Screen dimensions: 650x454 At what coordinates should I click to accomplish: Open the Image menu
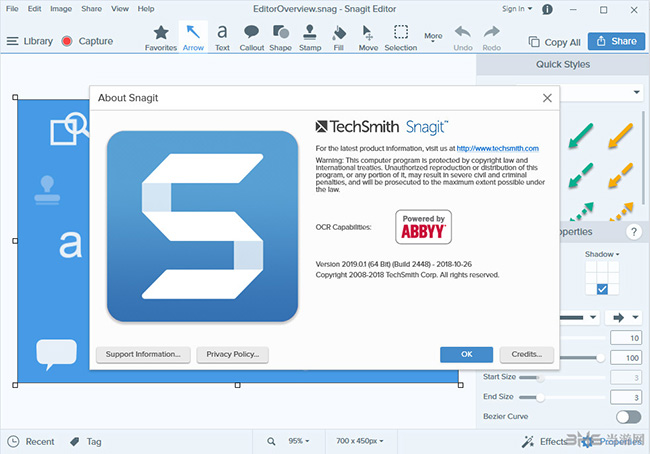(61, 9)
